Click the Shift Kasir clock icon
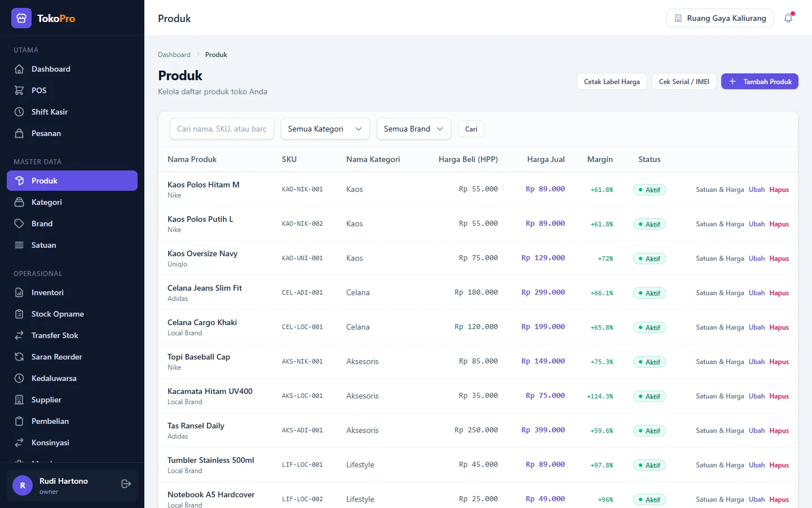The height and width of the screenshot is (508, 812). pyautogui.click(x=19, y=112)
